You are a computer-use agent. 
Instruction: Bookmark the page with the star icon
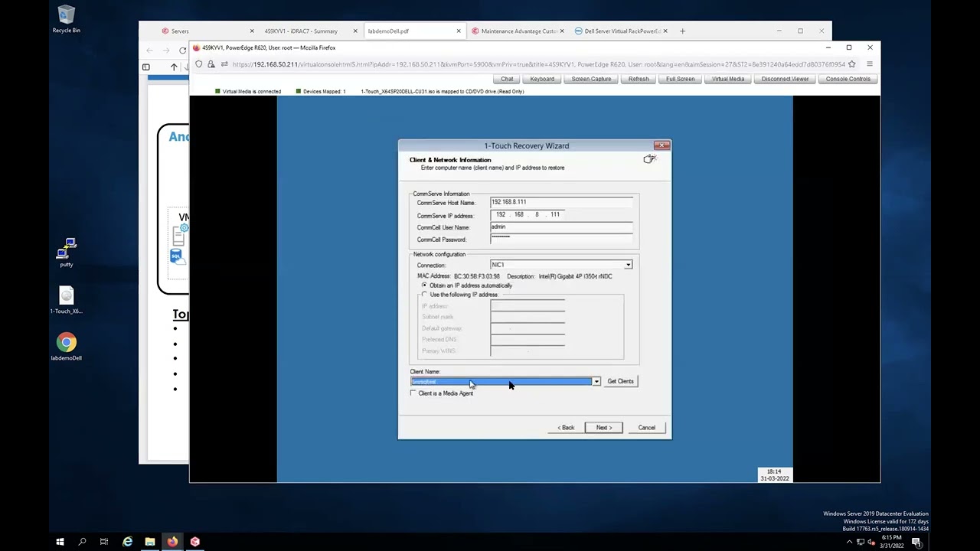851,64
